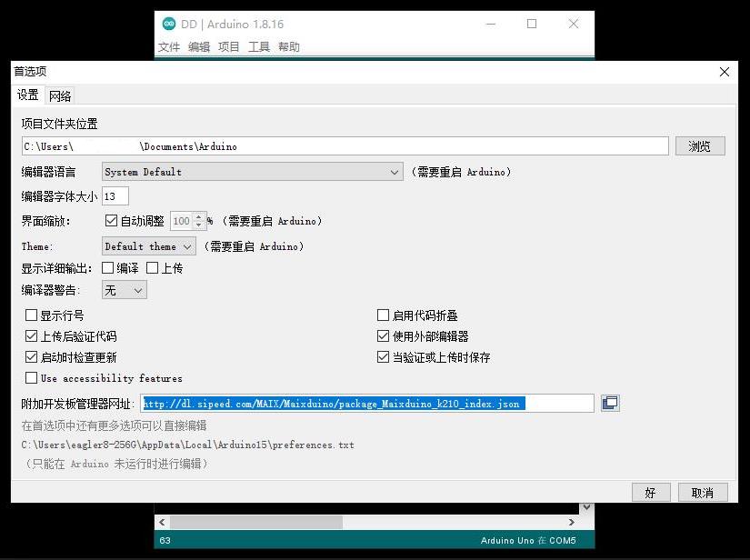Viewport: 750px width, 560px height.
Task: Click the editor font size field showing 13
Action: (115, 196)
